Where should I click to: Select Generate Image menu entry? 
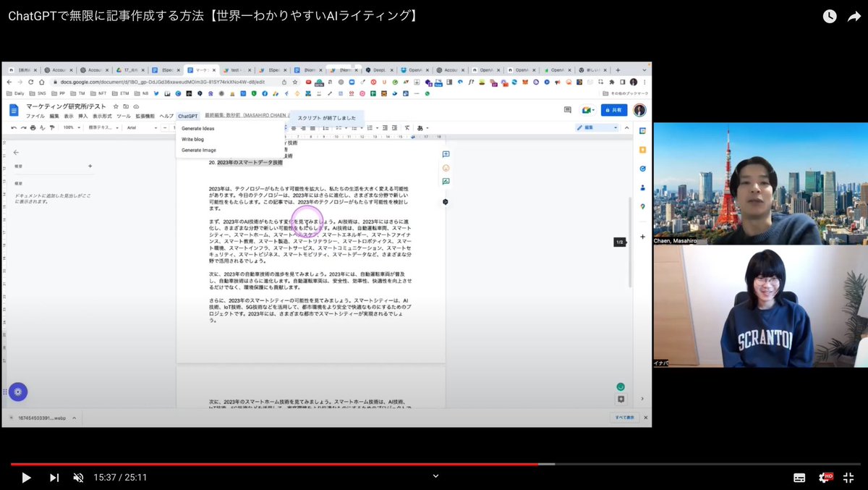198,150
